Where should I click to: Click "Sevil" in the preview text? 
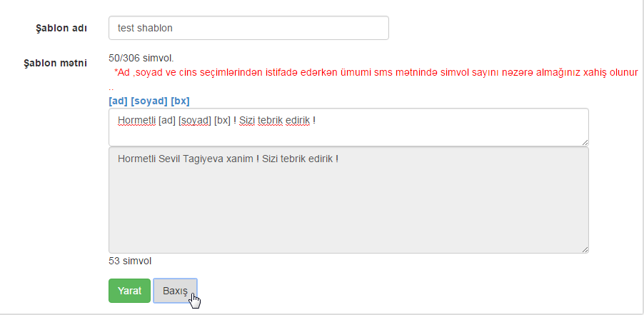[x=170, y=159]
